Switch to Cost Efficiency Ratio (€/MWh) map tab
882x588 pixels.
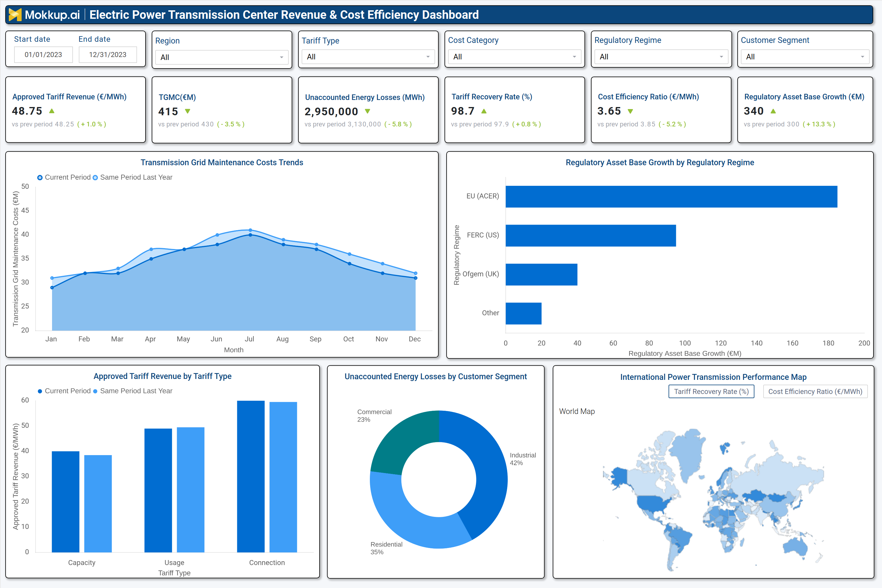point(815,392)
